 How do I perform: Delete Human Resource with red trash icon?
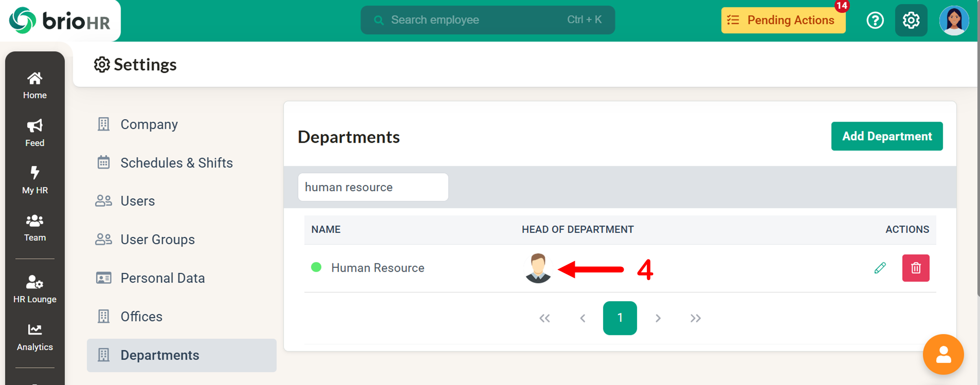(x=915, y=268)
